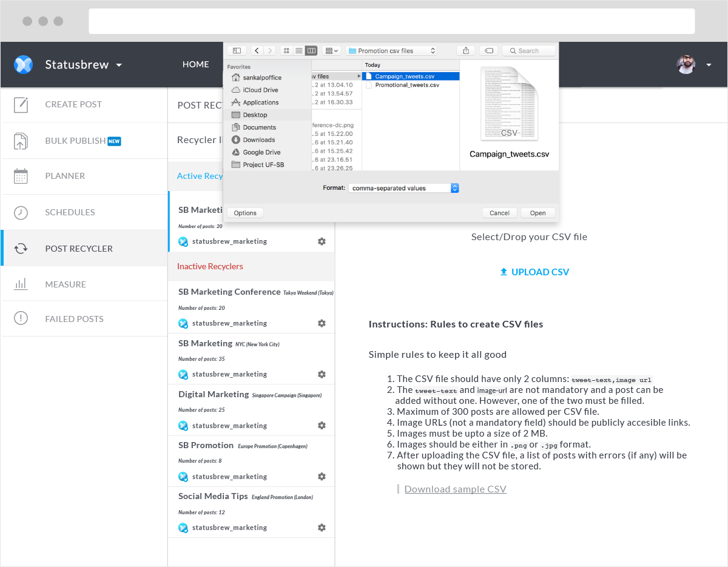
Task: Click Cancel in the file dialog
Action: click(x=499, y=213)
